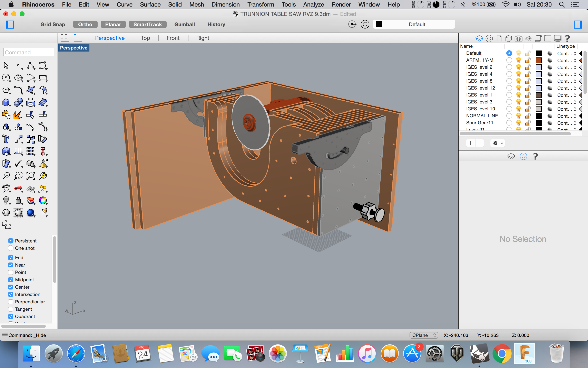Select the pointer selection tool
Viewport: 588px width, 368px height.
click(6, 65)
